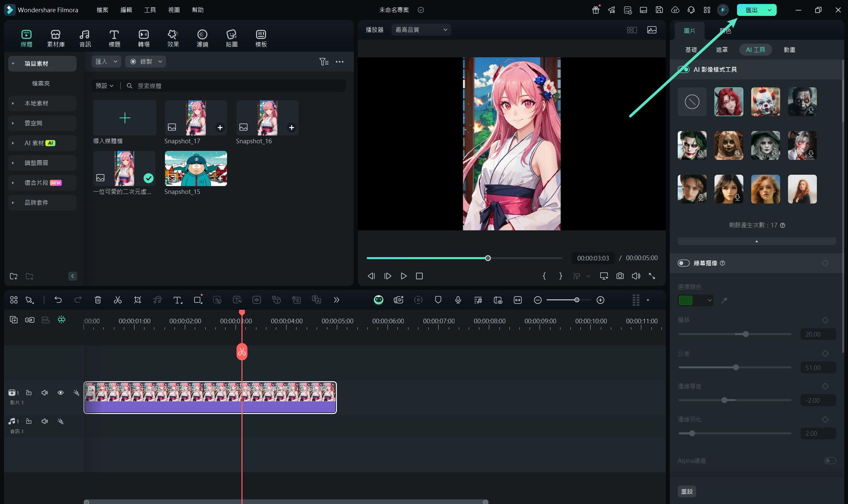Screen dimensions: 848x504
Task: Open the 效果 effects panel
Action: click(173, 38)
